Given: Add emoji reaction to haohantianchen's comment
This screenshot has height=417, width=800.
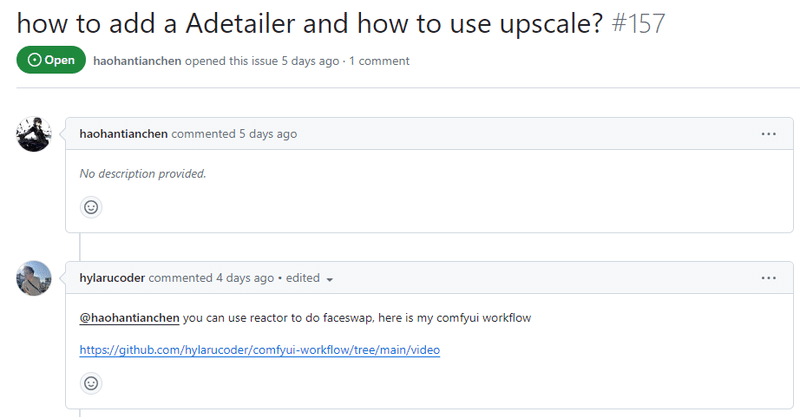Looking at the screenshot, I should (91, 207).
